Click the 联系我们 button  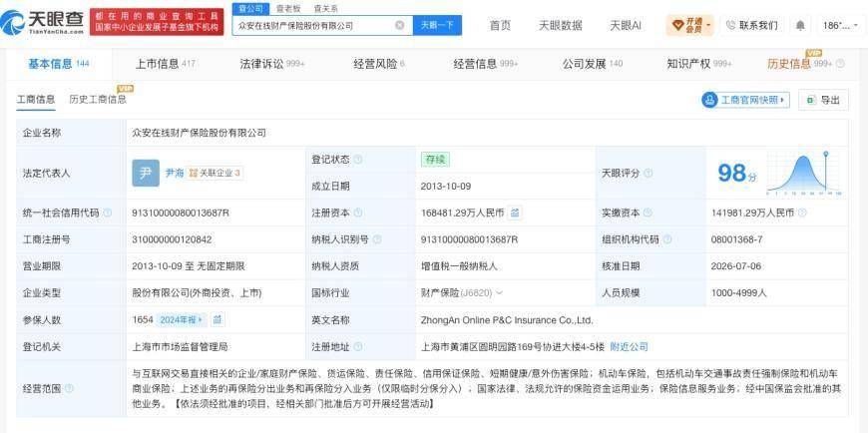click(x=751, y=26)
